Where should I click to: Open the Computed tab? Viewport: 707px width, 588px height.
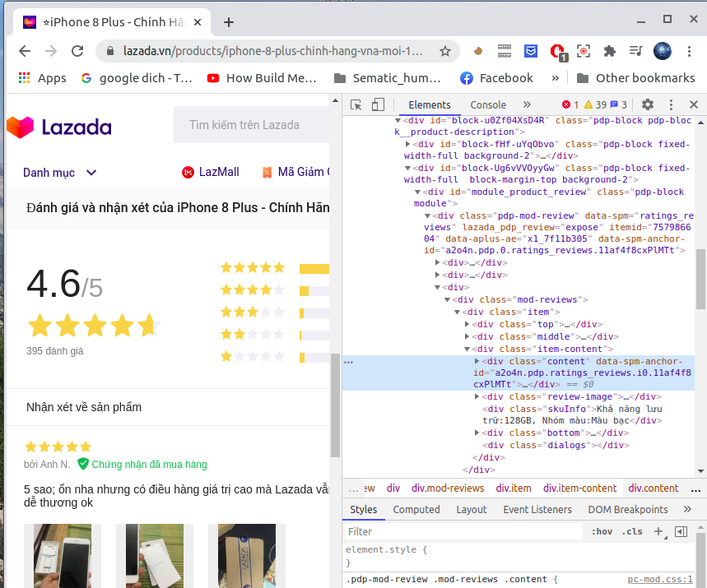(416, 510)
